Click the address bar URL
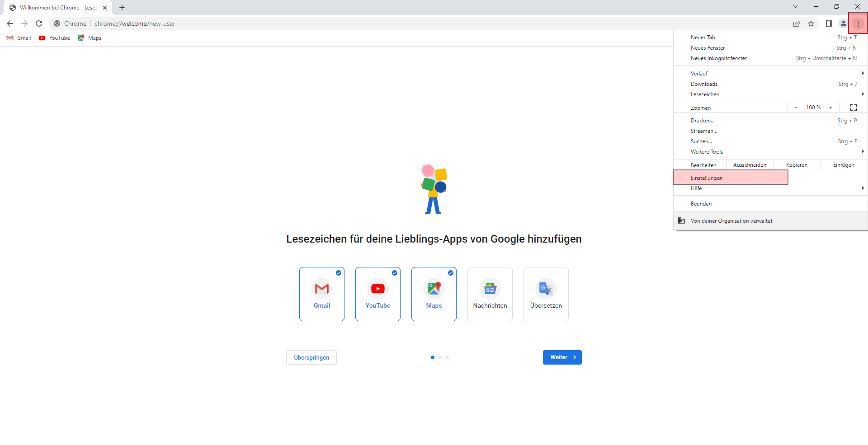Image resolution: width=868 pixels, height=445 pixels. (135, 23)
